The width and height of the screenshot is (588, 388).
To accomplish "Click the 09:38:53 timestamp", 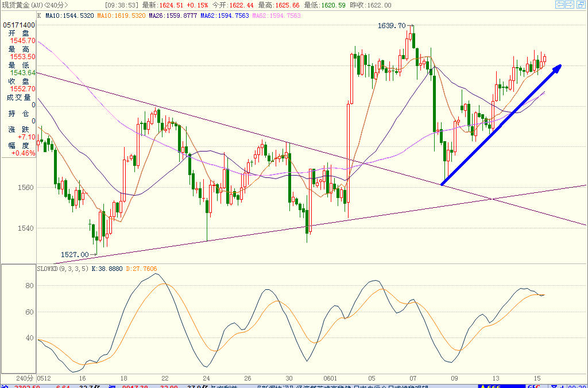I will tap(122, 5).
